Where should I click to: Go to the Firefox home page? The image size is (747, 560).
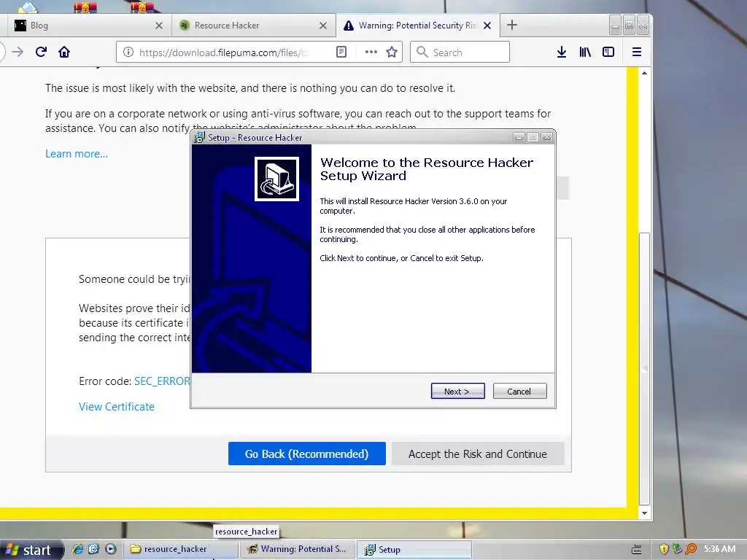click(64, 52)
